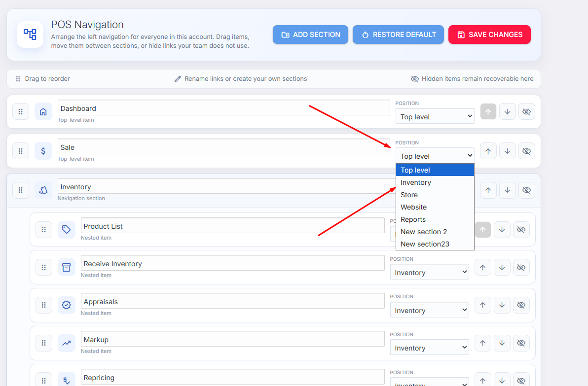This screenshot has width=588, height=386.
Task: Choose Store option in list
Action: tap(435, 195)
